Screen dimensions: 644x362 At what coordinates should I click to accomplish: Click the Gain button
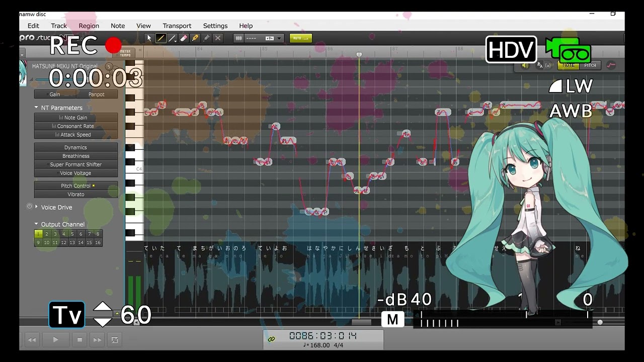coord(55,94)
